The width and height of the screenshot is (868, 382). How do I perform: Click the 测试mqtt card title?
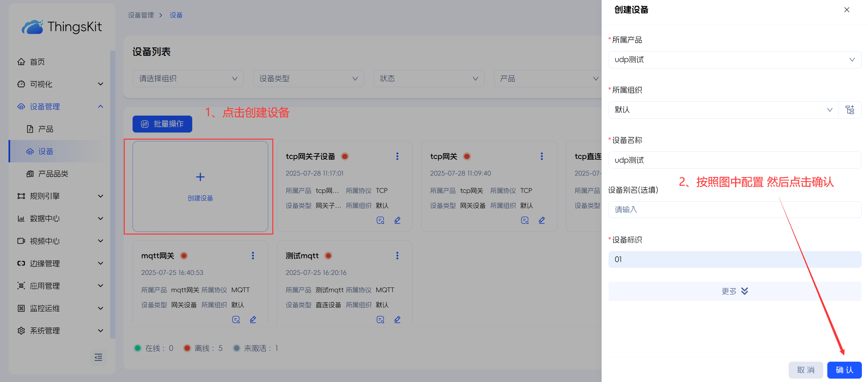(302, 256)
